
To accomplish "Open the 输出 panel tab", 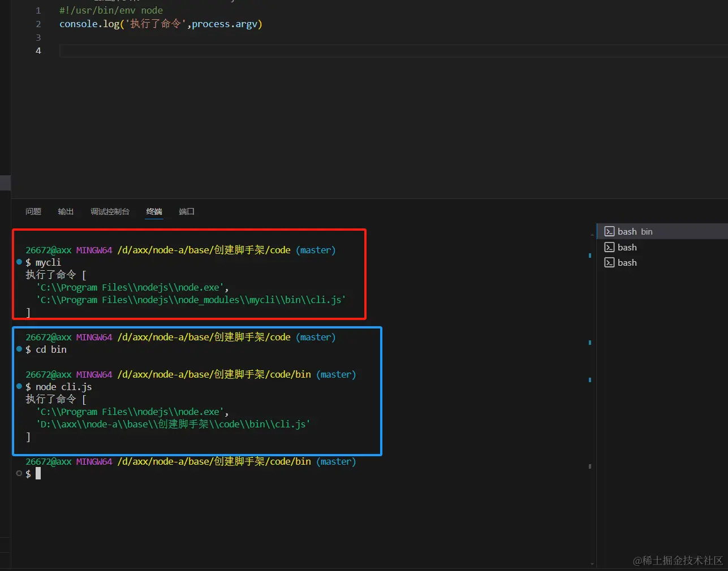I will point(66,211).
